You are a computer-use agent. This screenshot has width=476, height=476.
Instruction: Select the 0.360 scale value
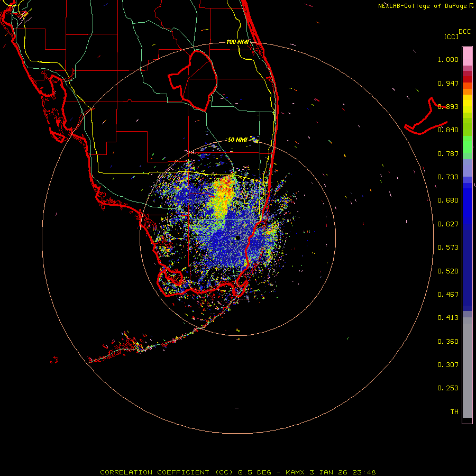448,342
